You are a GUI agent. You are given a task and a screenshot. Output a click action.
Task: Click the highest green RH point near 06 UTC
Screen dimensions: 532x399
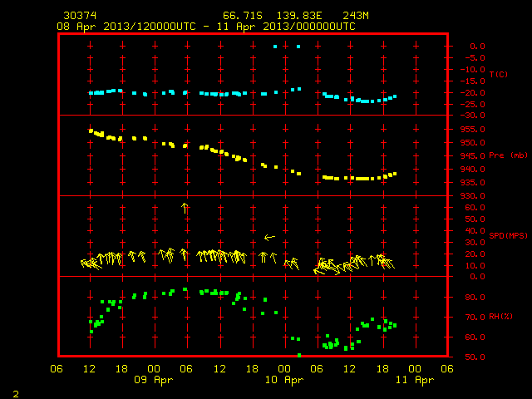coord(185,289)
